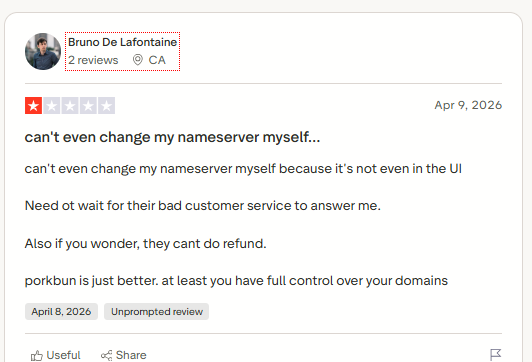Flag this review with the flag icon

pos(495,355)
